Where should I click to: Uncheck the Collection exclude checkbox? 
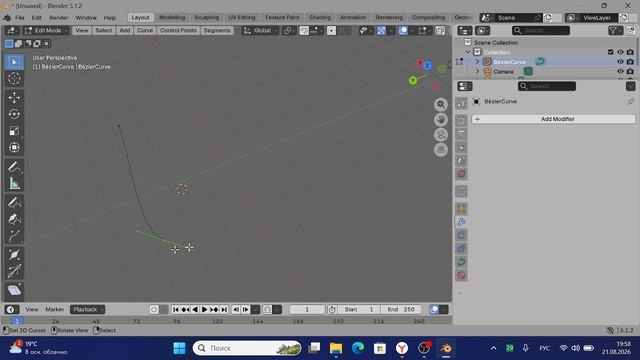click(x=611, y=52)
